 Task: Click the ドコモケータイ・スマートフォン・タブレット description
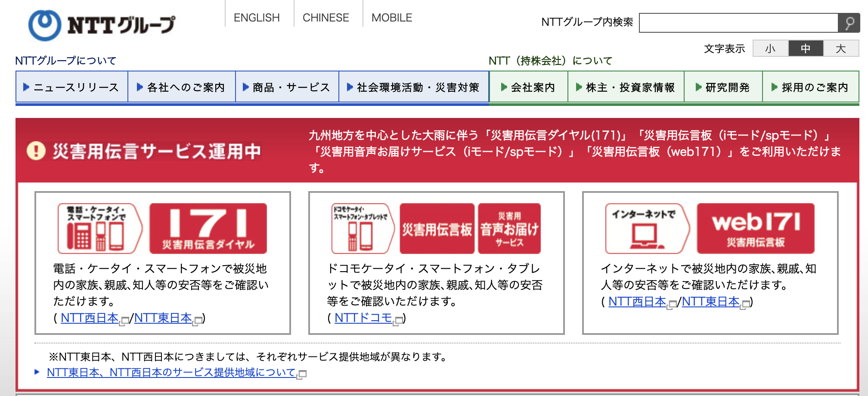(435, 285)
